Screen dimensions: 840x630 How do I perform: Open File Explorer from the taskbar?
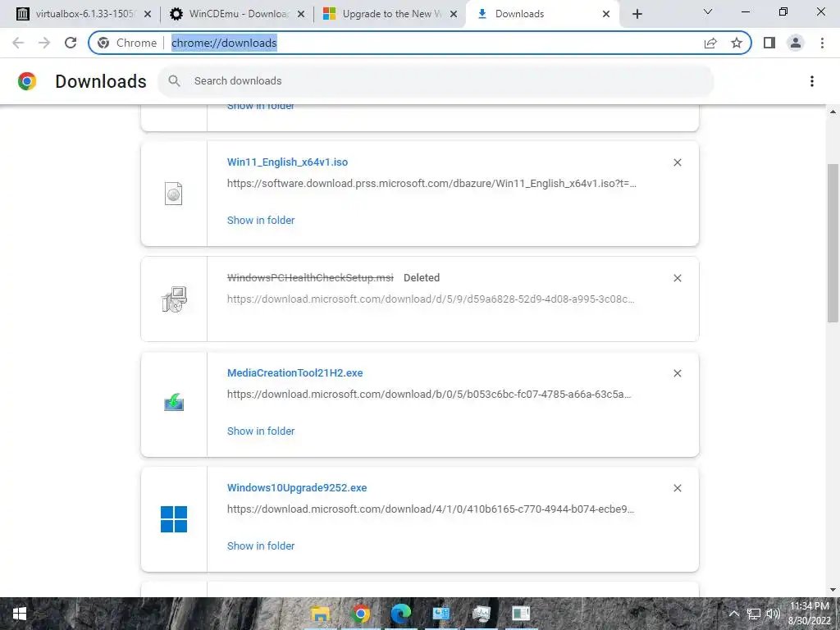click(321, 614)
